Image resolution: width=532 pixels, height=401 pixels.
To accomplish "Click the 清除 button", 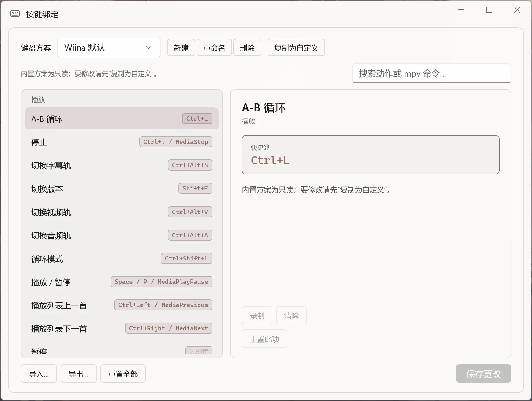I will coord(291,316).
